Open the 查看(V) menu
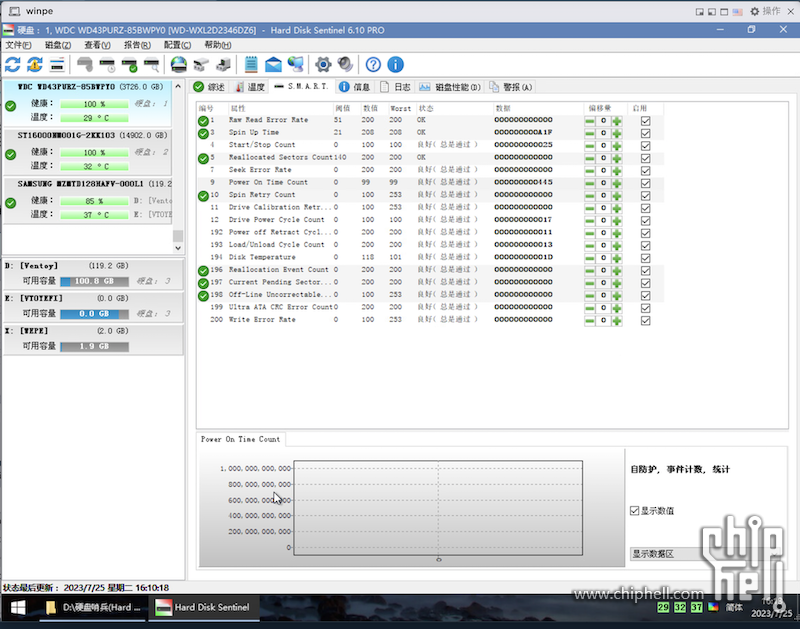Viewport: 800px width, 629px height. (x=97, y=45)
